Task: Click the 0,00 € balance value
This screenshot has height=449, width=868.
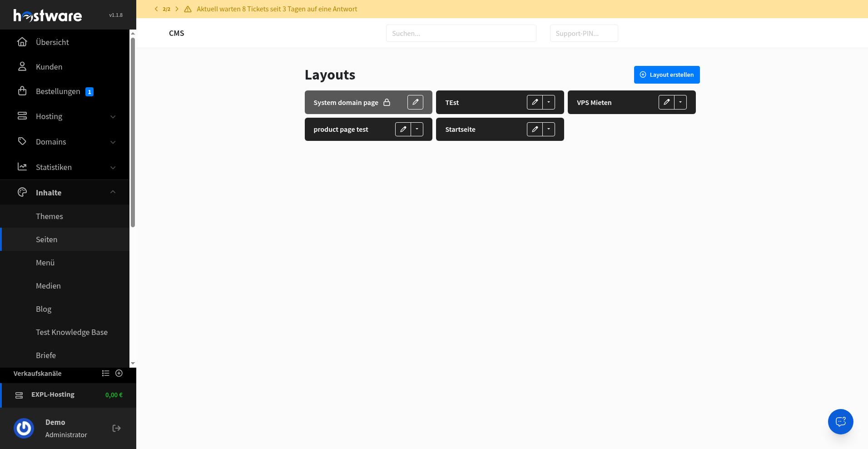Action: coord(114,395)
